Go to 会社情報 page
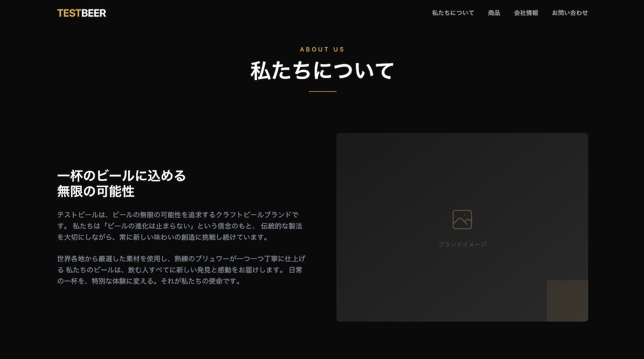This screenshot has width=644, height=359. (x=526, y=13)
